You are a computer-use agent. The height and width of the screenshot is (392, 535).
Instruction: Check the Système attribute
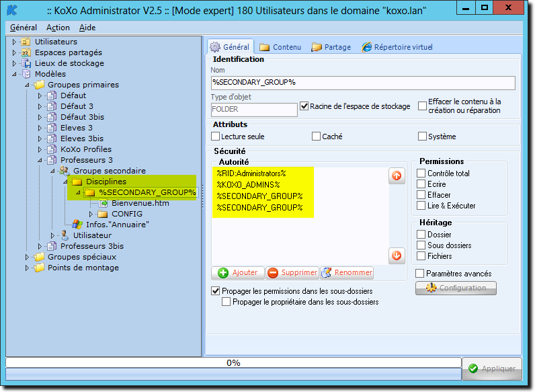[x=422, y=136]
